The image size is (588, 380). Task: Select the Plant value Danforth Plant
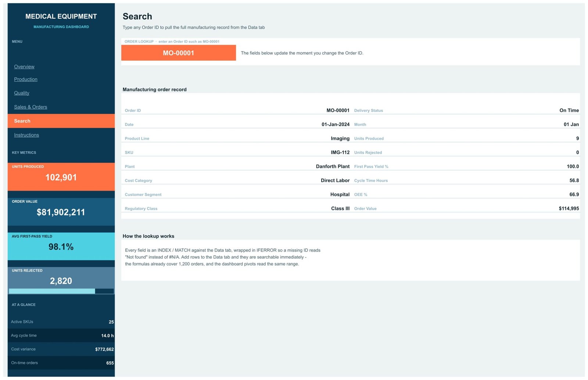point(333,166)
